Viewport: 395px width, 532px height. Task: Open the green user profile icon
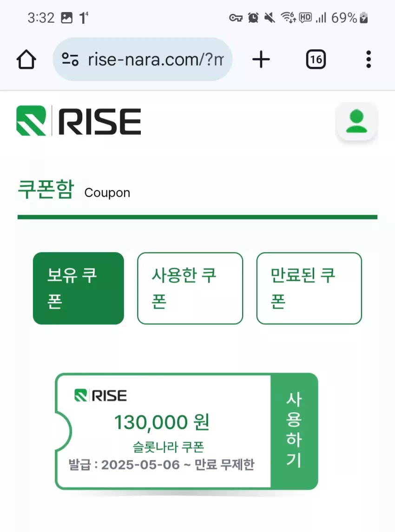(356, 121)
